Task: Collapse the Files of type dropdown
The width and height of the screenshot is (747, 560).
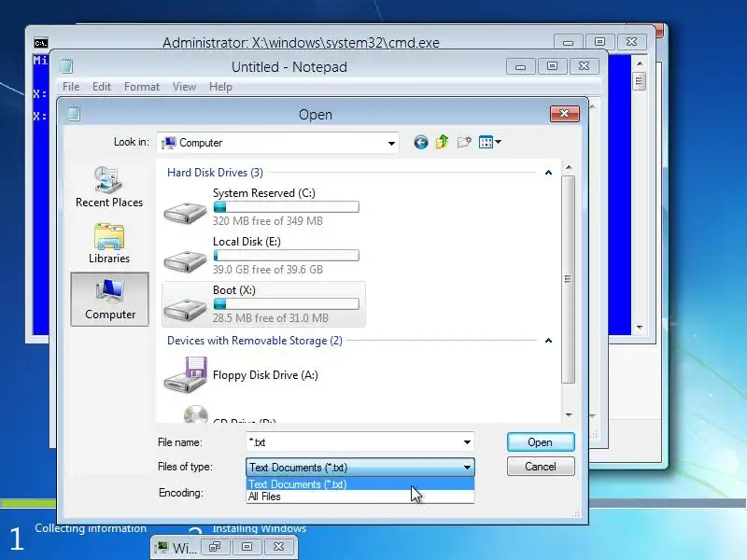Action: click(x=467, y=468)
